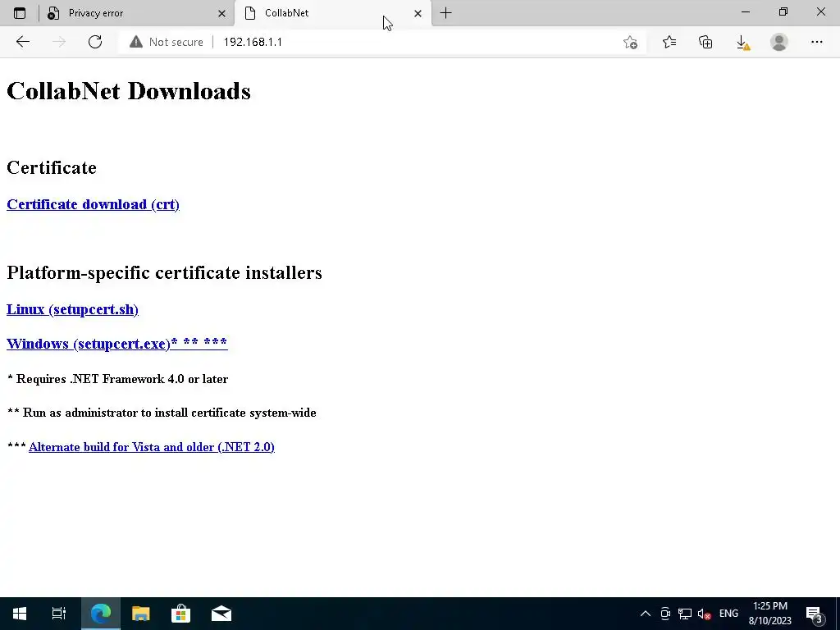Image resolution: width=840 pixels, height=630 pixels.
Task: Close the CollabNet tab
Action: (x=418, y=13)
